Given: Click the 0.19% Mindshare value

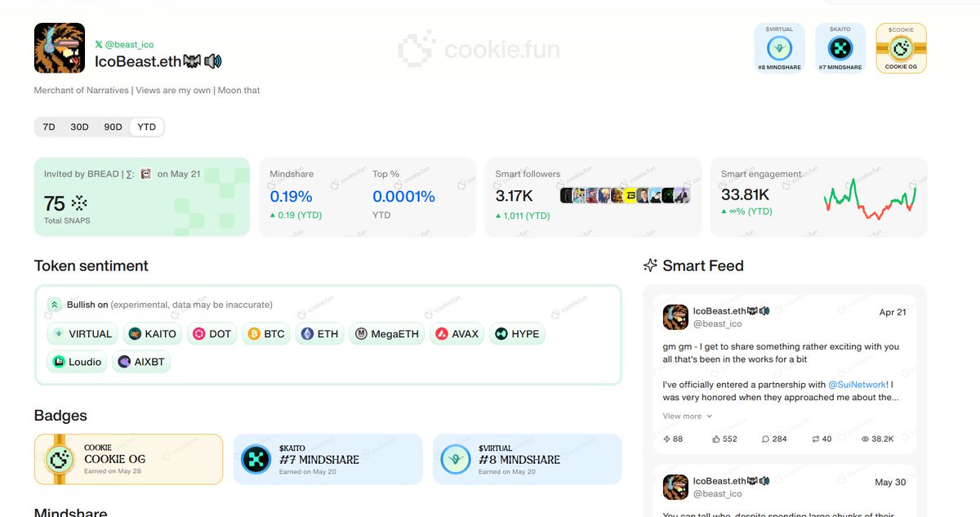Looking at the screenshot, I should (x=292, y=197).
